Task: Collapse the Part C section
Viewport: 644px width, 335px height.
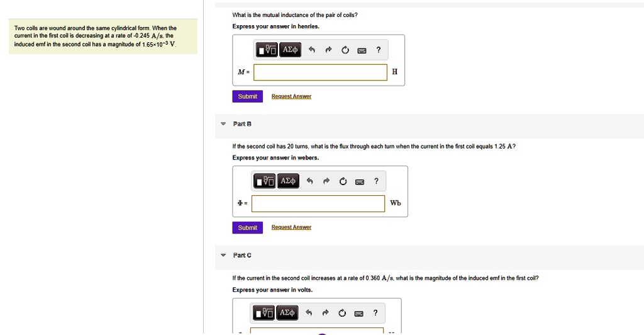Action: 223,255
